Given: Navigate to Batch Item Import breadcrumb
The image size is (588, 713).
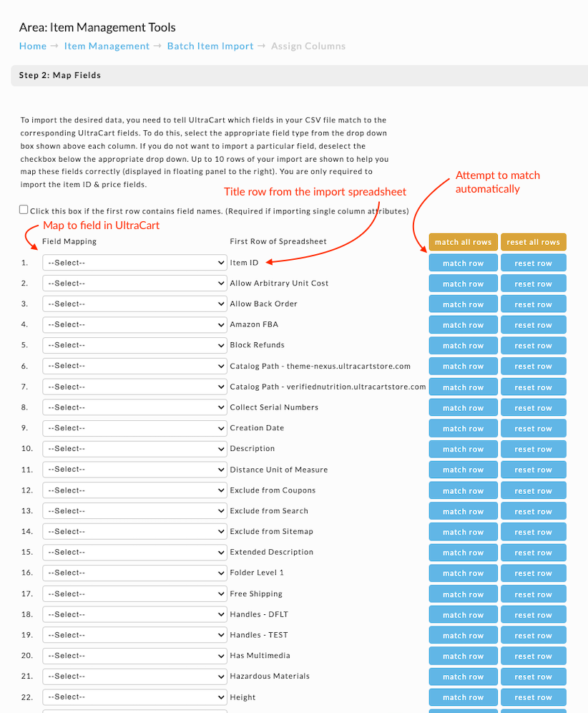Looking at the screenshot, I should click(210, 46).
